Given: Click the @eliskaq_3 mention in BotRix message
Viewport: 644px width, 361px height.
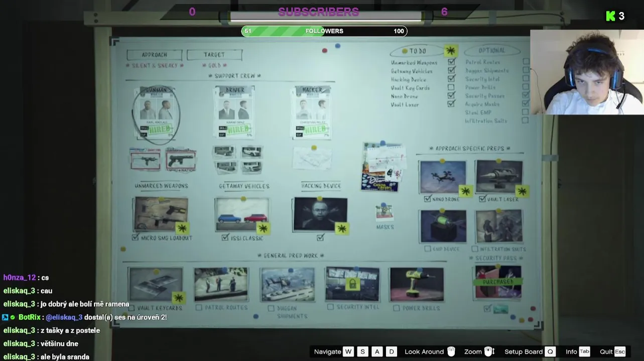Looking at the screenshot, I should (x=64, y=317).
